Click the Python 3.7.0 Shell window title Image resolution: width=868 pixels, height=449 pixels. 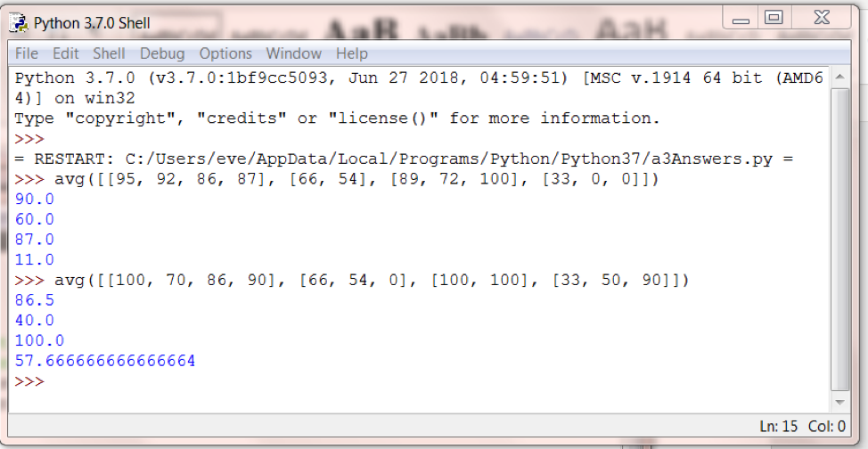coord(92,23)
